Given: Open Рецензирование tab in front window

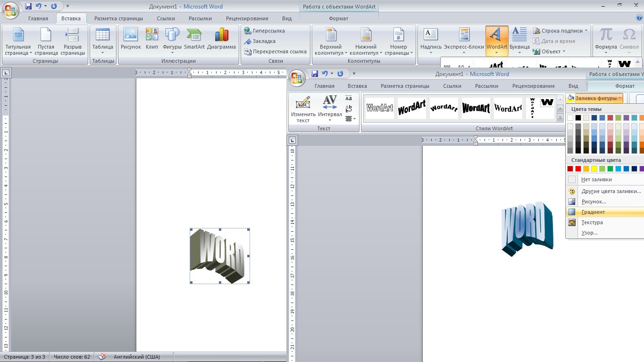Looking at the screenshot, I should (x=534, y=86).
